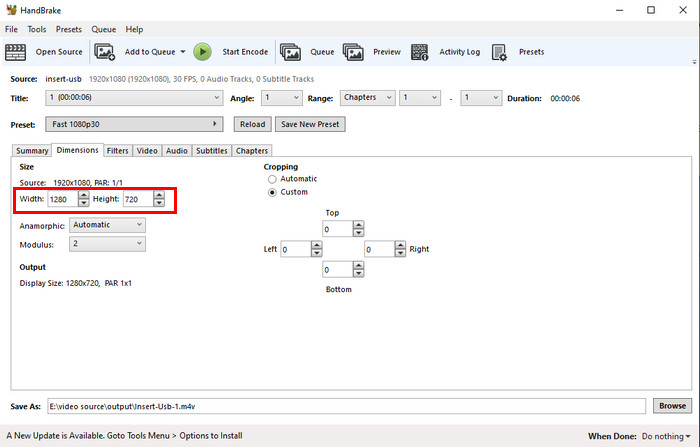This screenshot has width=700, height=447.
Task: Expand the toolbar overflow arrow at right edge
Action: tap(694, 62)
